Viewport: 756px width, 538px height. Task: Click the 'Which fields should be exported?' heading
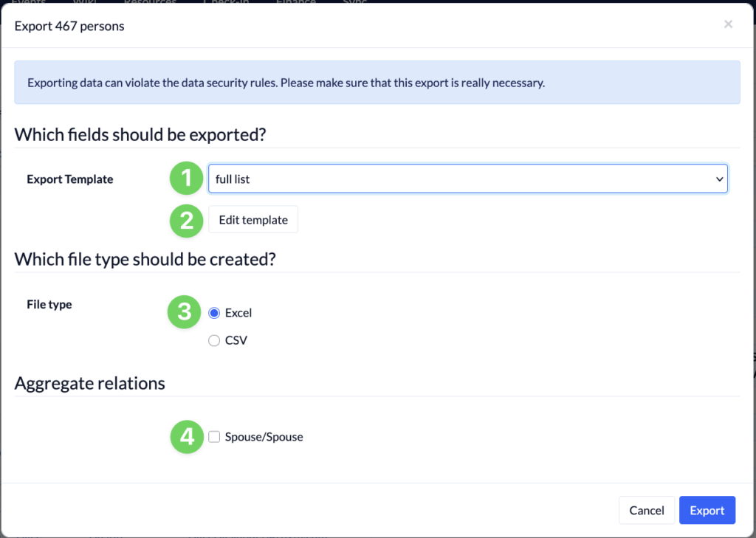tap(140, 134)
